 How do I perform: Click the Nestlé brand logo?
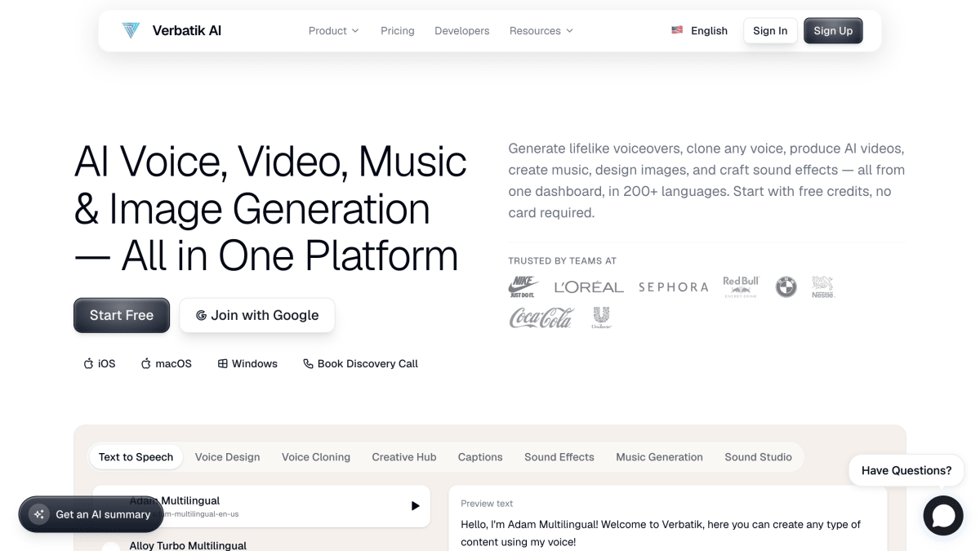click(x=822, y=287)
